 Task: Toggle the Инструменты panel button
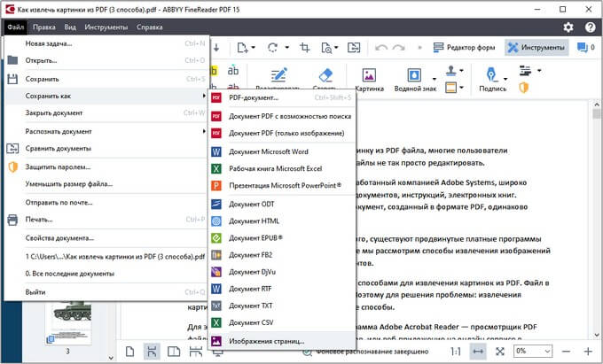pyautogui.click(x=536, y=47)
